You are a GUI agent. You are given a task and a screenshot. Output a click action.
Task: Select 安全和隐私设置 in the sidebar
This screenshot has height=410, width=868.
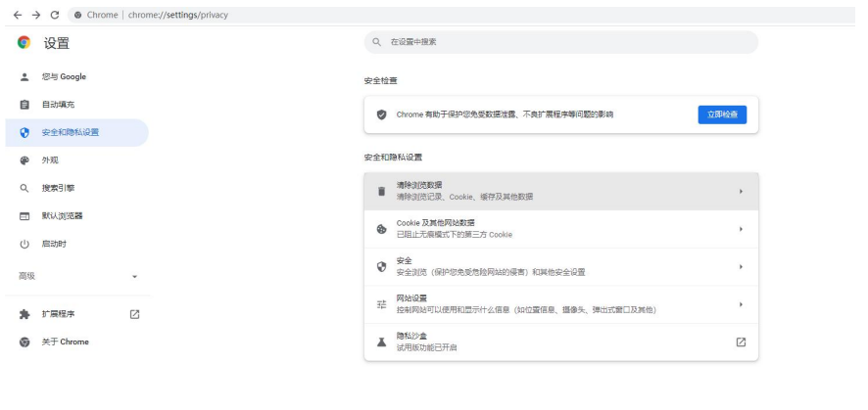[x=77, y=133]
